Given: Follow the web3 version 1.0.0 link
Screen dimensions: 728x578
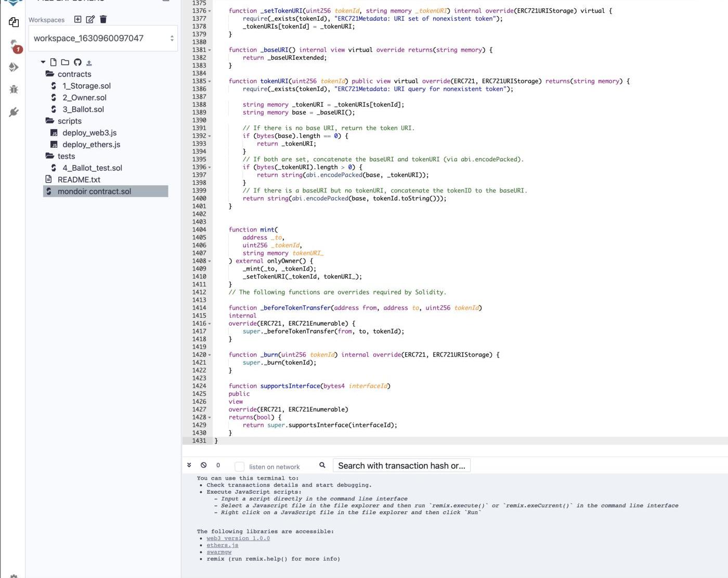Looking at the screenshot, I should pos(238,538).
